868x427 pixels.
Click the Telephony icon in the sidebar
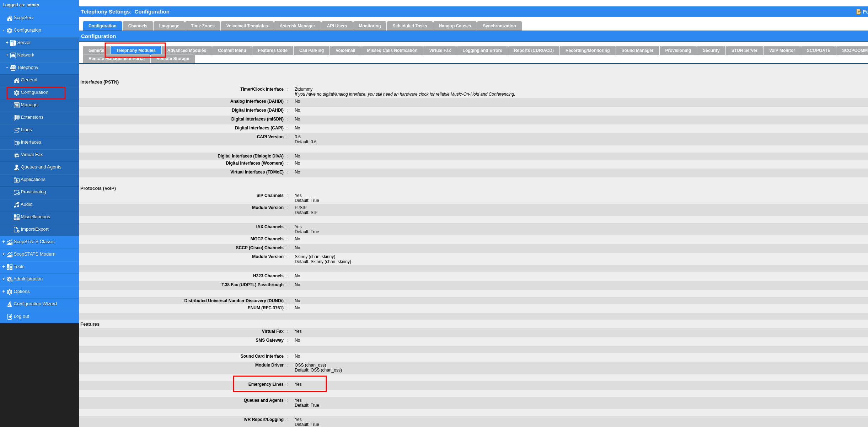(x=13, y=68)
